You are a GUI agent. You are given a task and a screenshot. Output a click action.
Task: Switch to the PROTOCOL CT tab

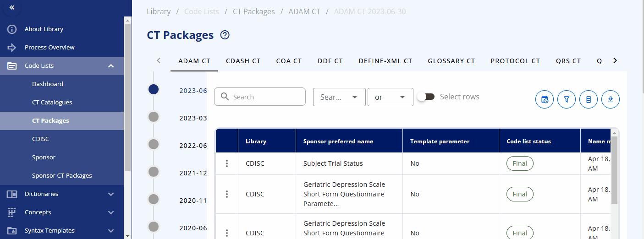tap(516, 61)
